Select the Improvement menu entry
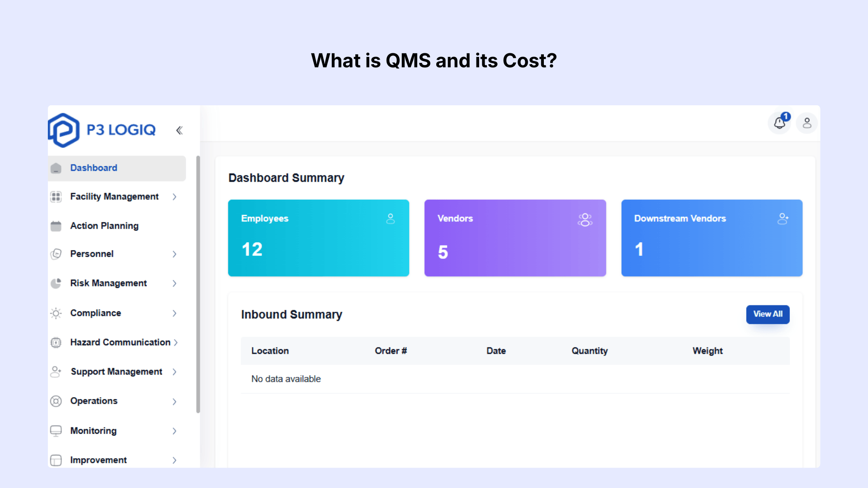Image resolution: width=868 pixels, height=488 pixels. (x=98, y=460)
